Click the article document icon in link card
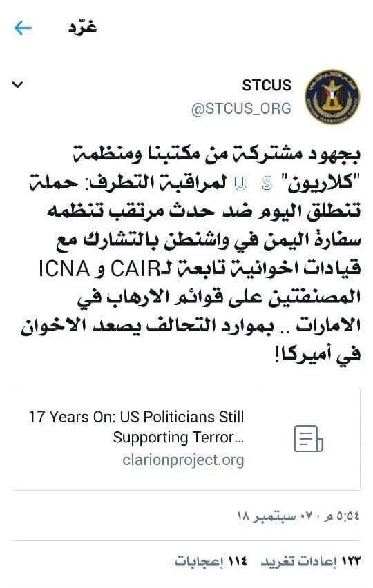Screen dimensions: 373x588 (x=309, y=439)
